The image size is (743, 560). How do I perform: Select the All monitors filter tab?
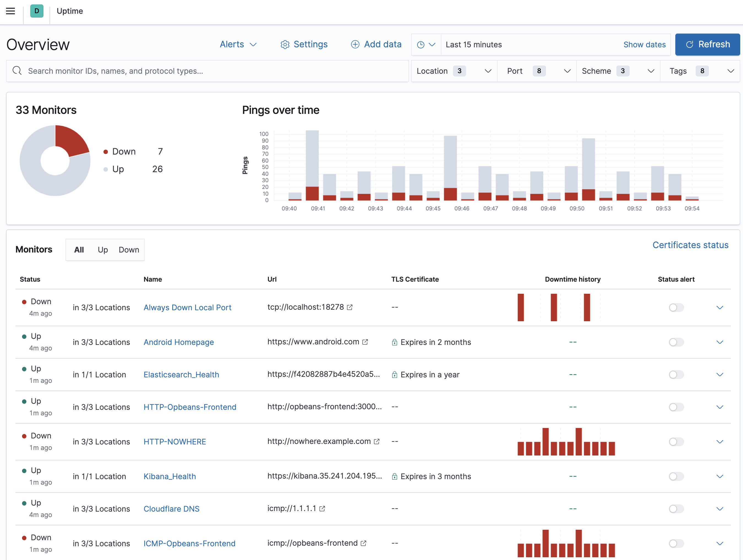tap(79, 250)
